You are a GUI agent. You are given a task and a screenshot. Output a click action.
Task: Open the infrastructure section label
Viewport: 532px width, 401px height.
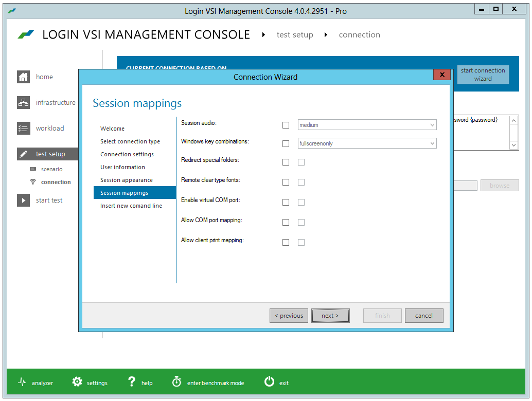(x=56, y=102)
